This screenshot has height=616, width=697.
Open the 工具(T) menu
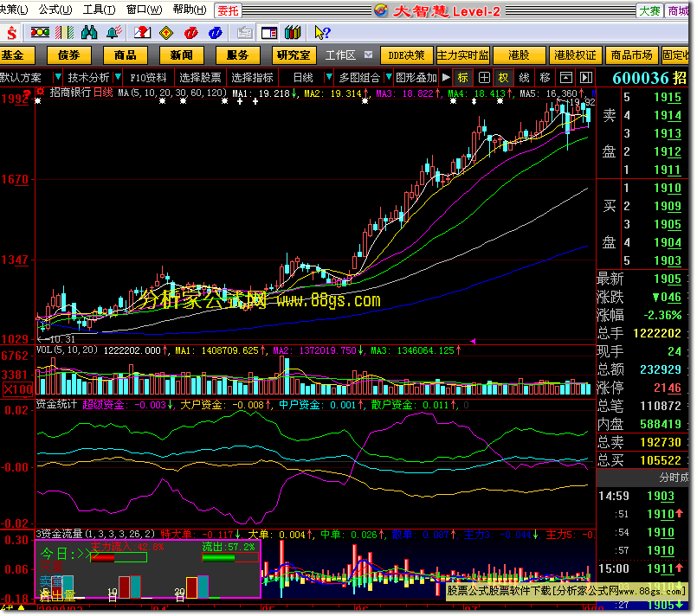(99, 10)
